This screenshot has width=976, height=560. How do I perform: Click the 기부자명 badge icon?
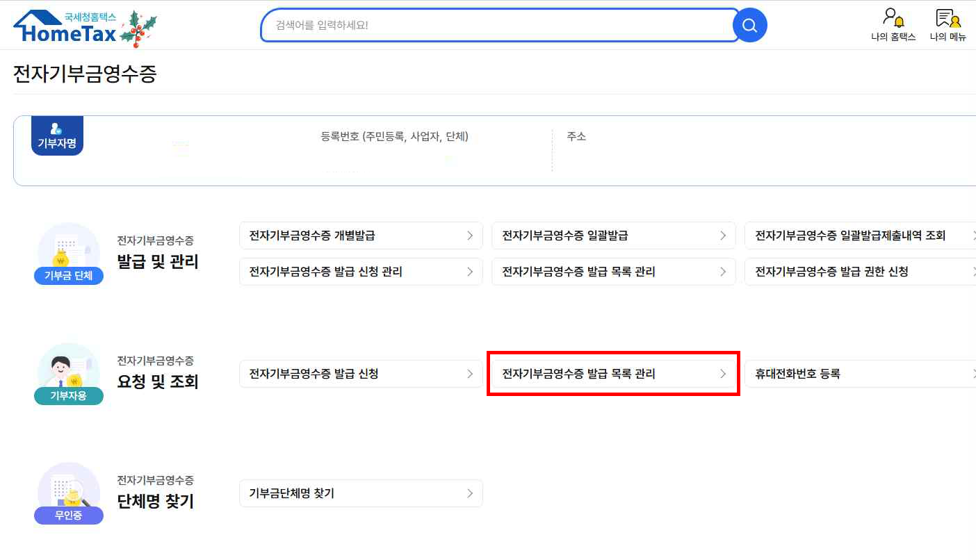[x=57, y=135]
